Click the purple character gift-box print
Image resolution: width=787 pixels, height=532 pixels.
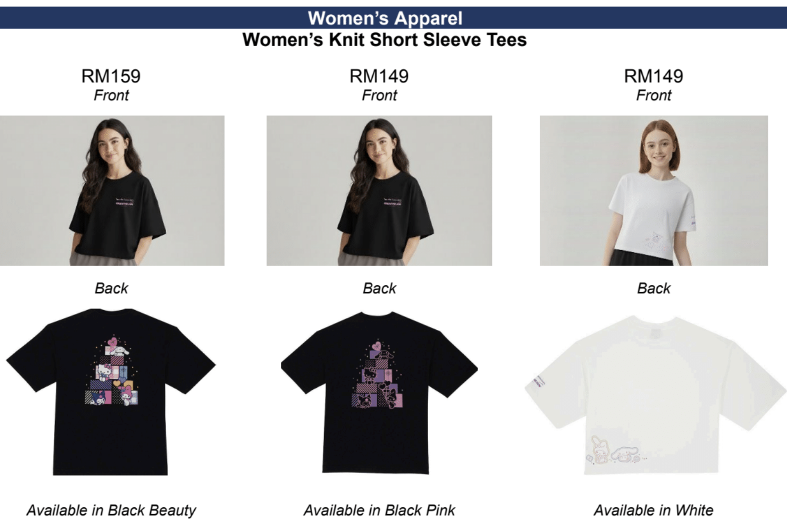pos(378,375)
